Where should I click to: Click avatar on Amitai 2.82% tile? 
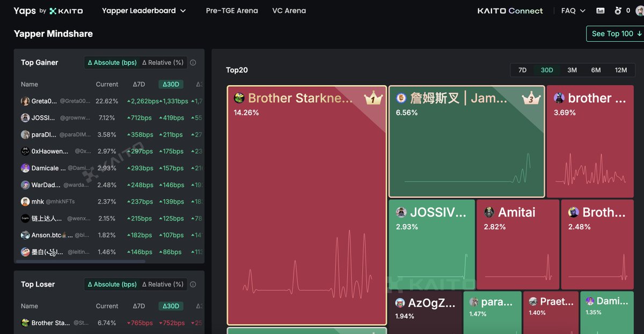[x=489, y=212]
